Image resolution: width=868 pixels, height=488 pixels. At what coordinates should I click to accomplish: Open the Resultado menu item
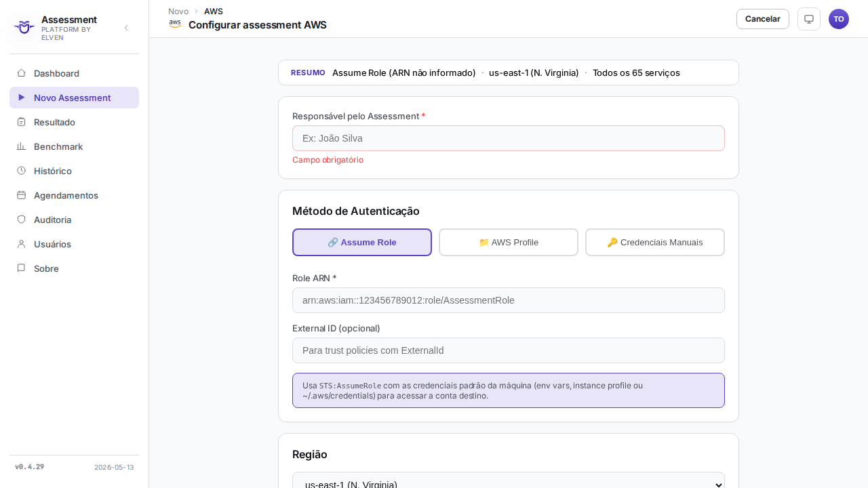(74, 122)
